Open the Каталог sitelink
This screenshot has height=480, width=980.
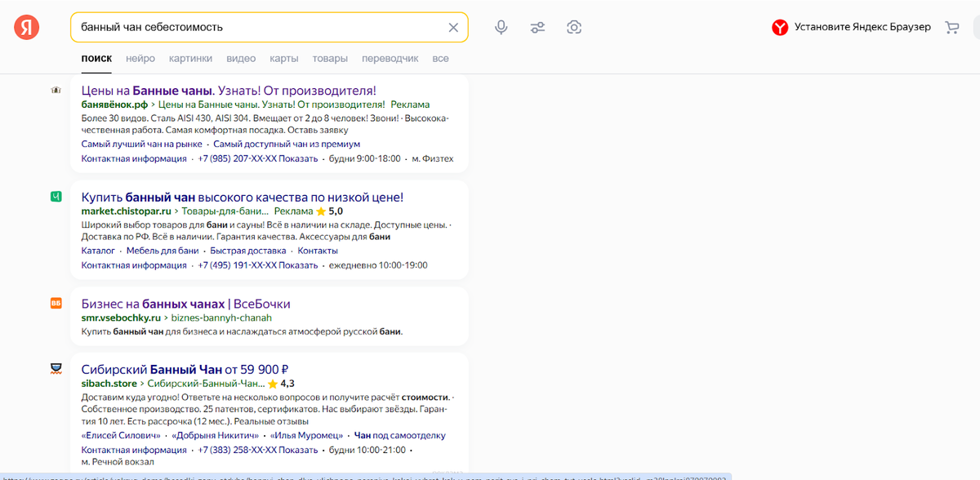point(98,251)
